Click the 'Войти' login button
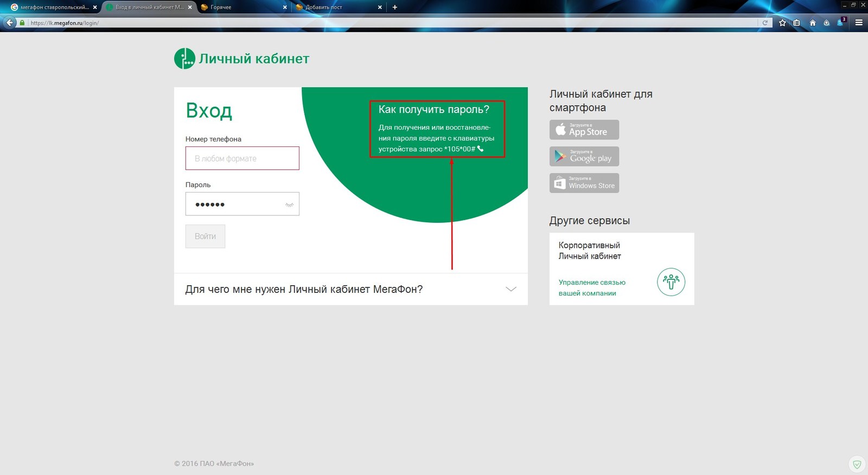This screenshot has width=868, height=475. coord(205,236)
